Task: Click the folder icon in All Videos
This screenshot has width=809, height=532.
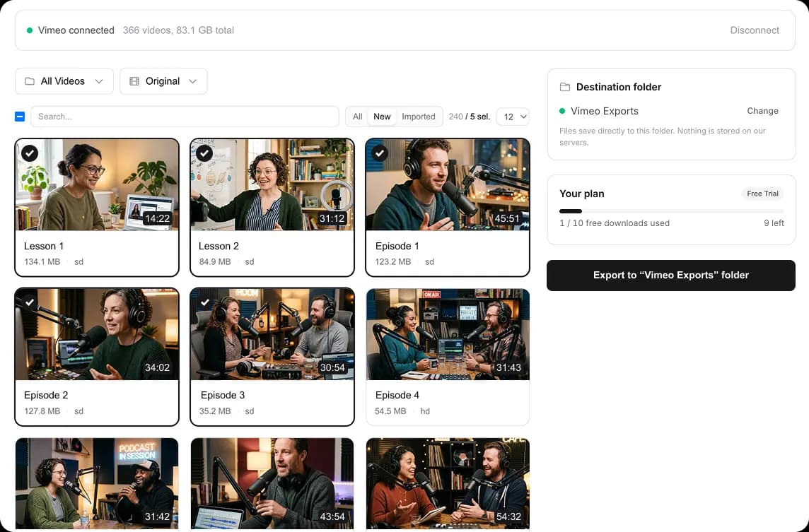Action: pos(30,81)
